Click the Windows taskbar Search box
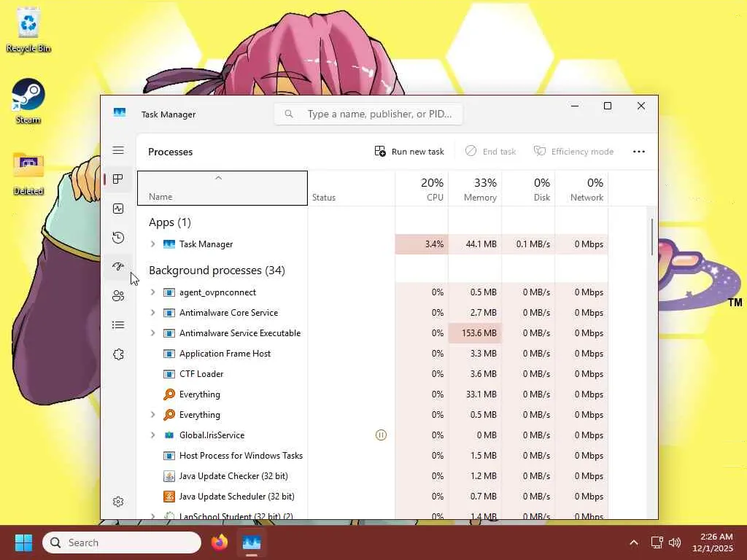Image resolution: width=747 pixels, height=560 pixels. (x=122, y=542)
